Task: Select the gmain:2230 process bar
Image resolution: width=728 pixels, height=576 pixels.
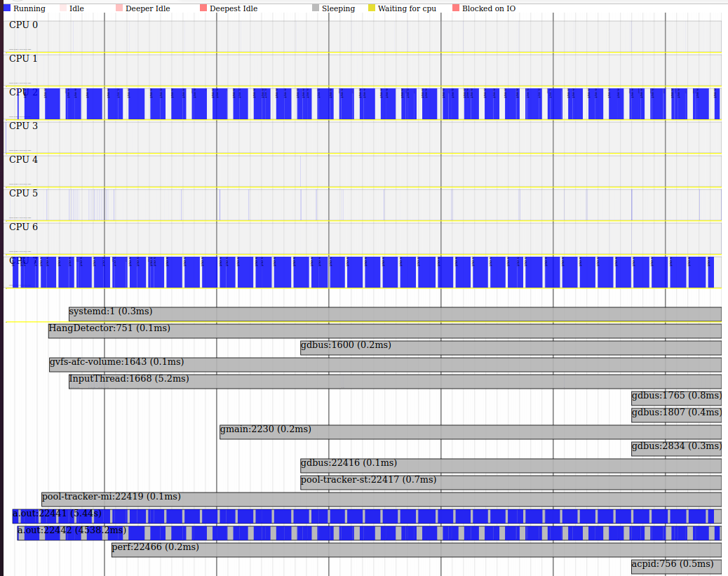Action: click(470, 431)
